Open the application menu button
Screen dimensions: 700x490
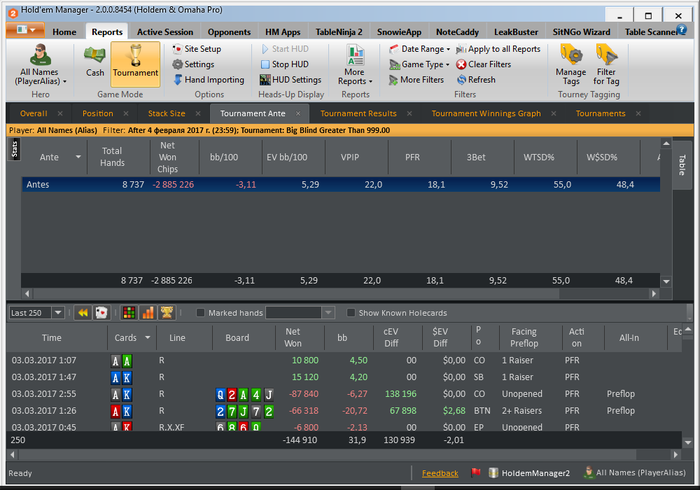click(x=25, y=30)
